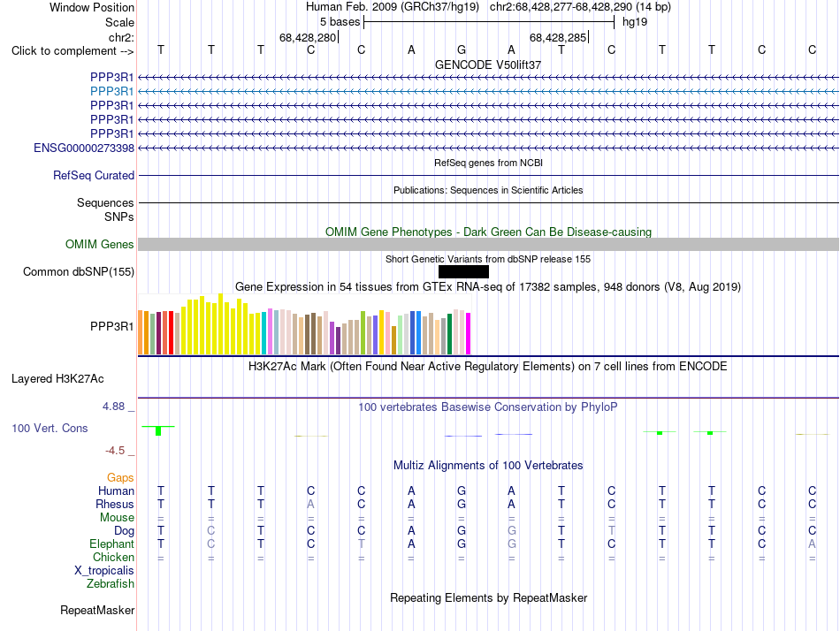Open the GTEx Gene Expression track title
840x631 pixels.
point(488,287)
